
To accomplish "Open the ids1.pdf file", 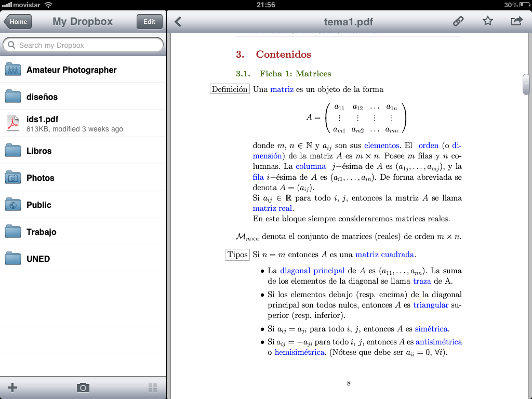I will tap(83, 124).
